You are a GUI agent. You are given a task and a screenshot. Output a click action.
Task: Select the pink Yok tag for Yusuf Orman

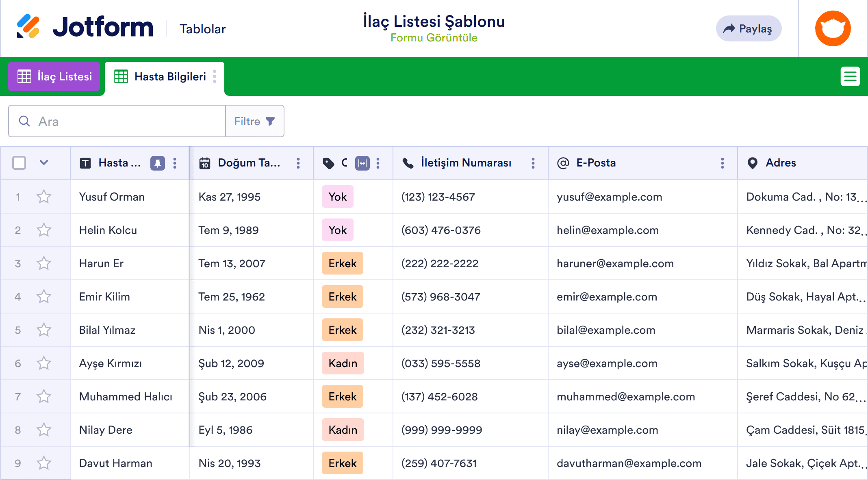[337, 197]
